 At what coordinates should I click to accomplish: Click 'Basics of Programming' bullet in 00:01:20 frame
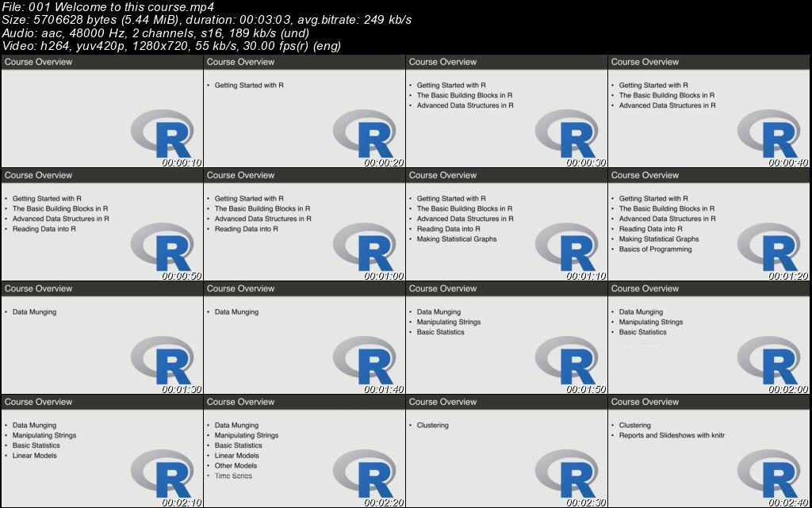pos(655,250)
